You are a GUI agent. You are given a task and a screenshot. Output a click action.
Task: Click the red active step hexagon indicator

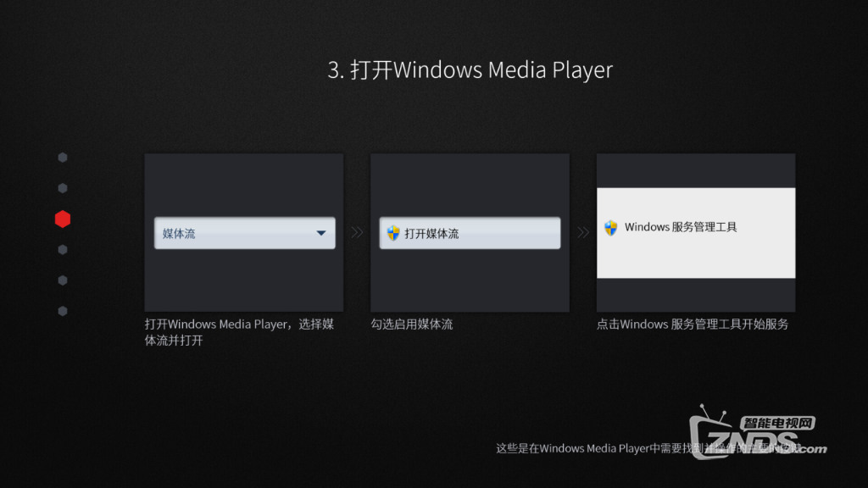click(63, 219)
